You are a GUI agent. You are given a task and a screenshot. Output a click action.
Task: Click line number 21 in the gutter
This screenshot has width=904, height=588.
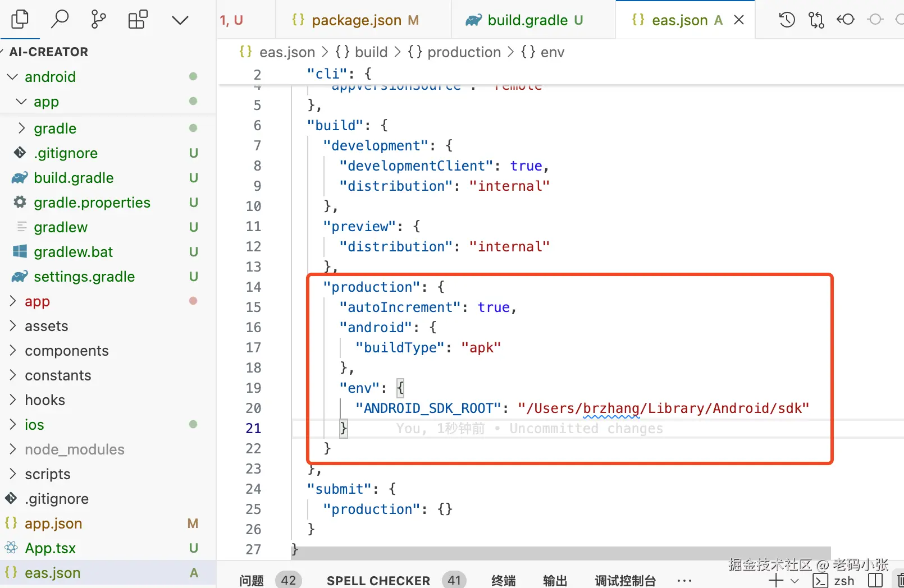253,429
